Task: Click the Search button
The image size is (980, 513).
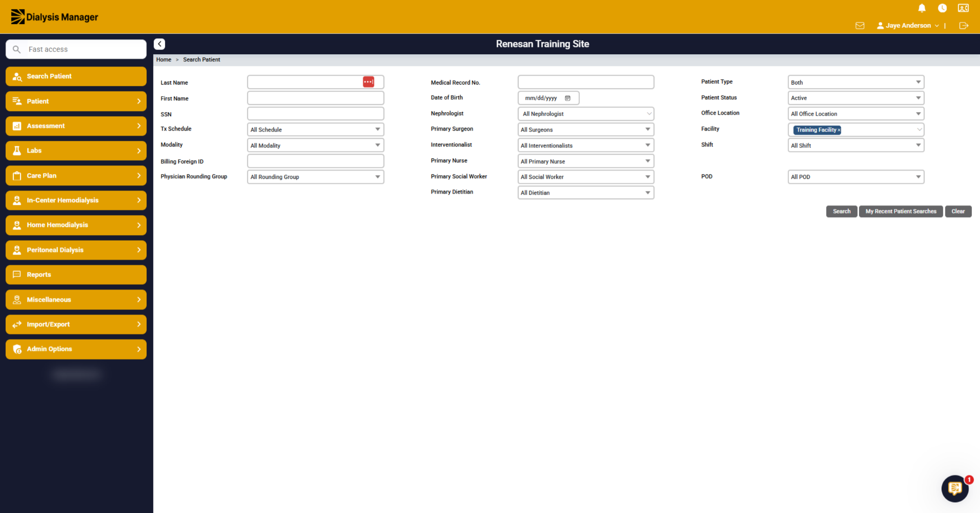Action: pyautogui.click(x=842, y=211)
